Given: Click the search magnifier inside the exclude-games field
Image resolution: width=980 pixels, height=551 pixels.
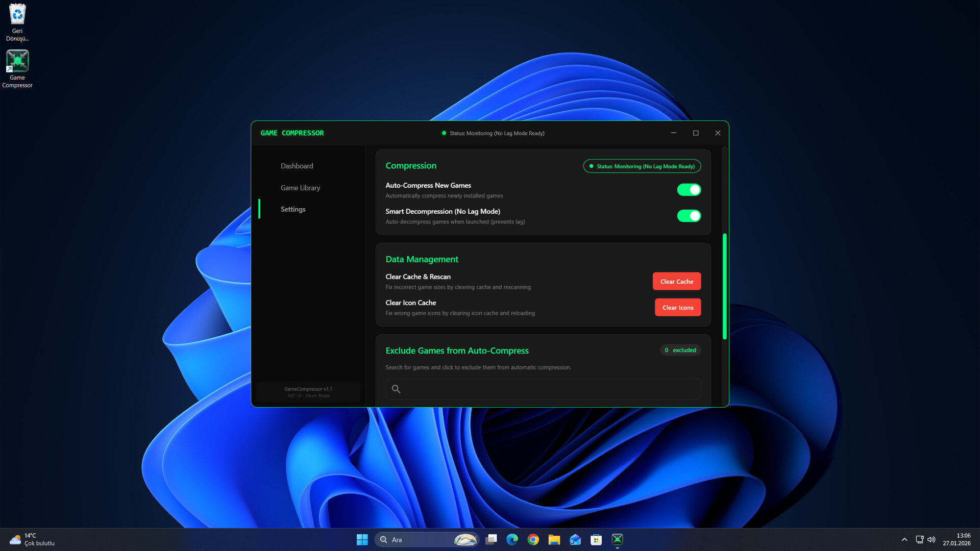Looking at the screenshot, I should [x=396, y=389].
